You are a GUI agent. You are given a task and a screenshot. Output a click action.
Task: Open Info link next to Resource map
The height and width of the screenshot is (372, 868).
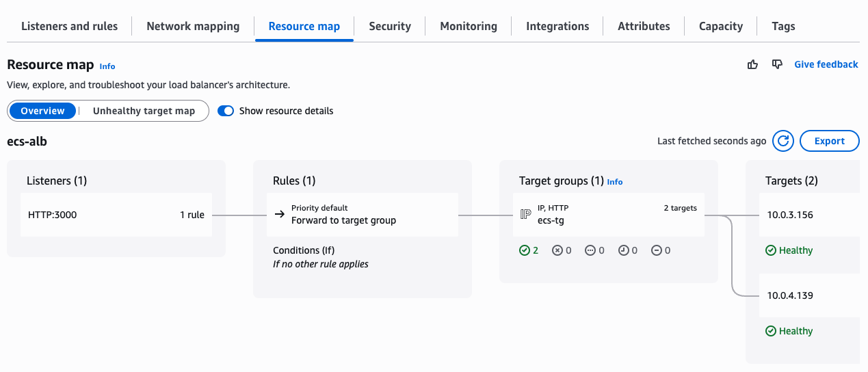[x=107, y=66]
